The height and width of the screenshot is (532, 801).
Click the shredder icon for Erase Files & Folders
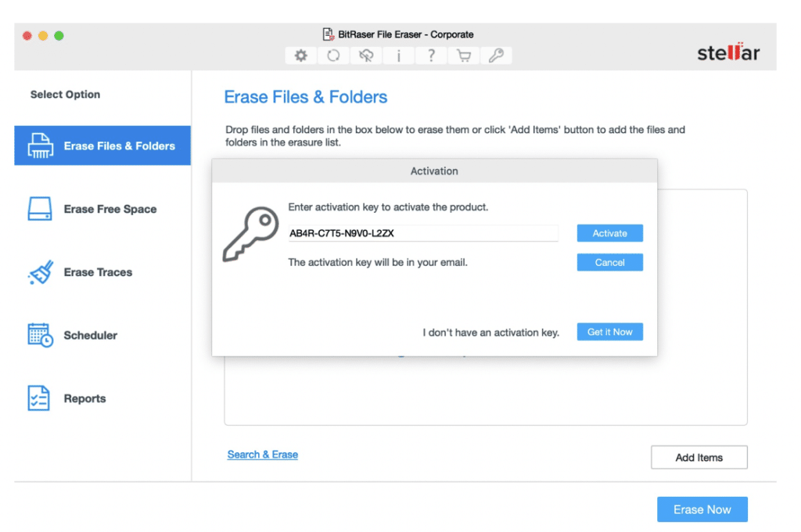click(41, 146)
